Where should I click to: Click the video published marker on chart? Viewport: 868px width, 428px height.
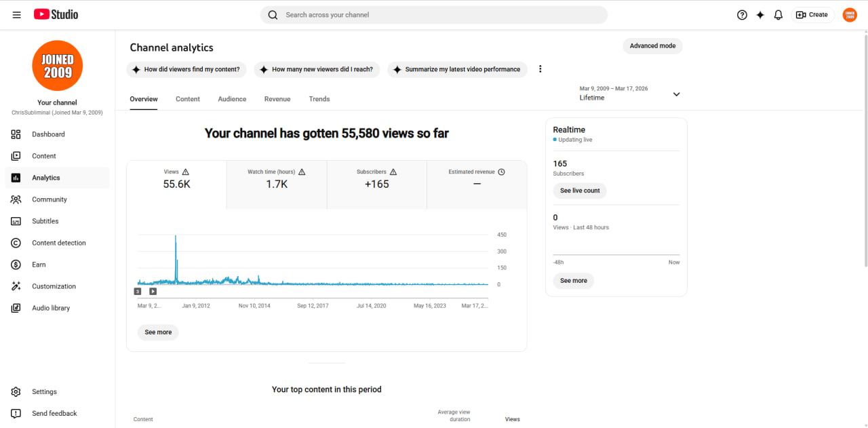[153, 292]
